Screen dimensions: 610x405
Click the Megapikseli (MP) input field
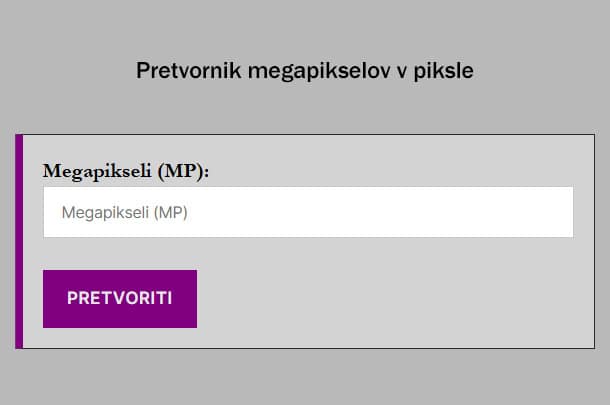click(x=308, y=212)
